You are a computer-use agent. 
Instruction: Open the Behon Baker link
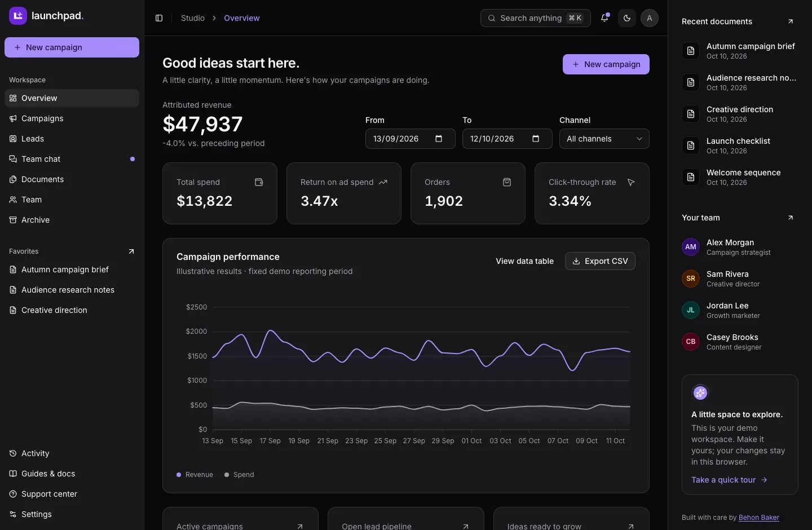759,518
